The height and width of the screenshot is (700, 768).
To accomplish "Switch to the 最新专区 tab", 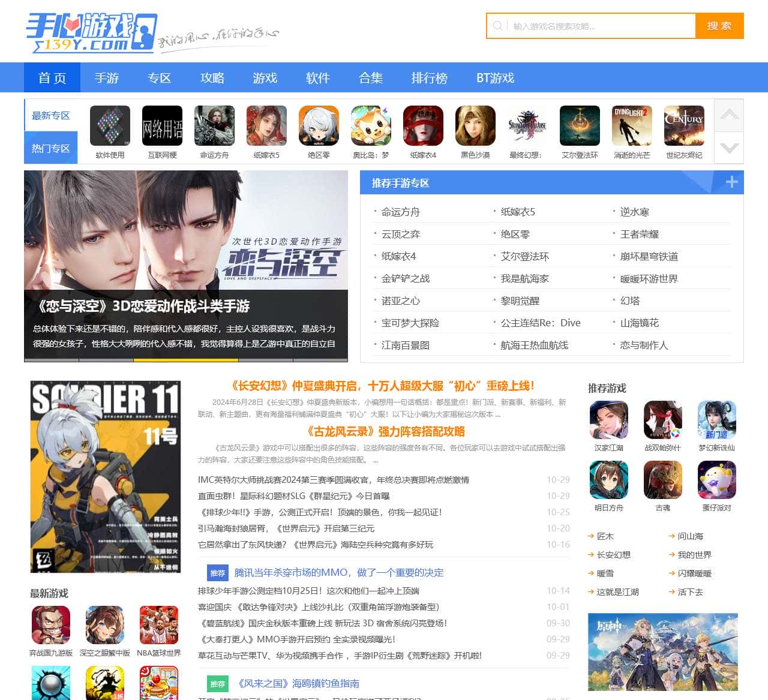I will pos(51,115).
